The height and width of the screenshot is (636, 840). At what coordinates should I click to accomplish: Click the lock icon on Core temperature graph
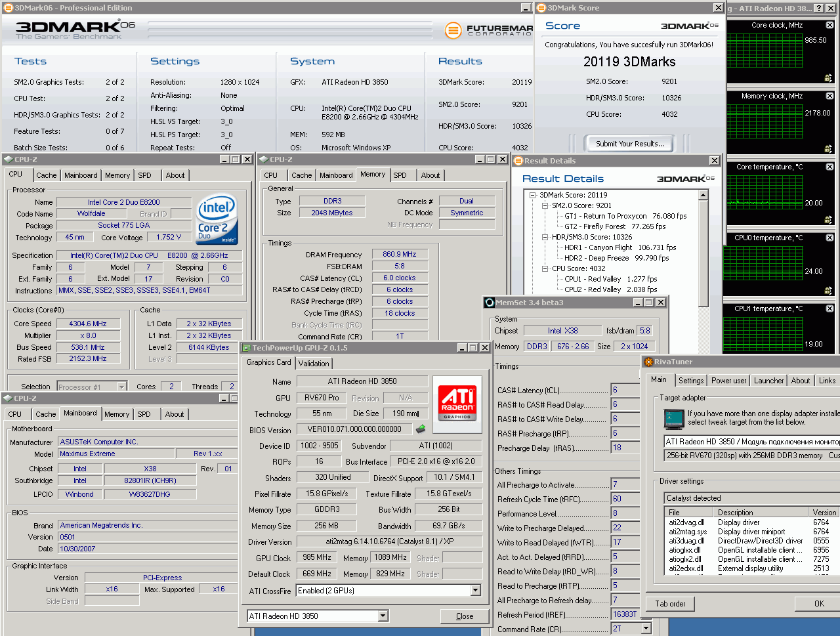tap(829, 220)
